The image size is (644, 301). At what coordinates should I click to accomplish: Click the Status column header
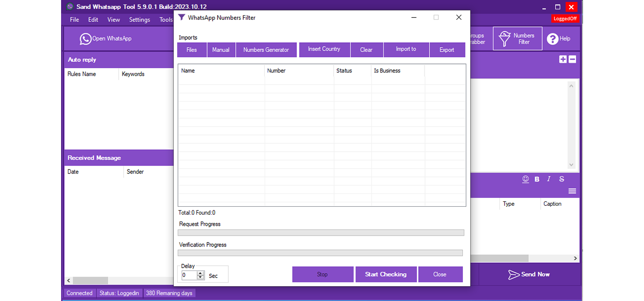(x=353, y=71)
